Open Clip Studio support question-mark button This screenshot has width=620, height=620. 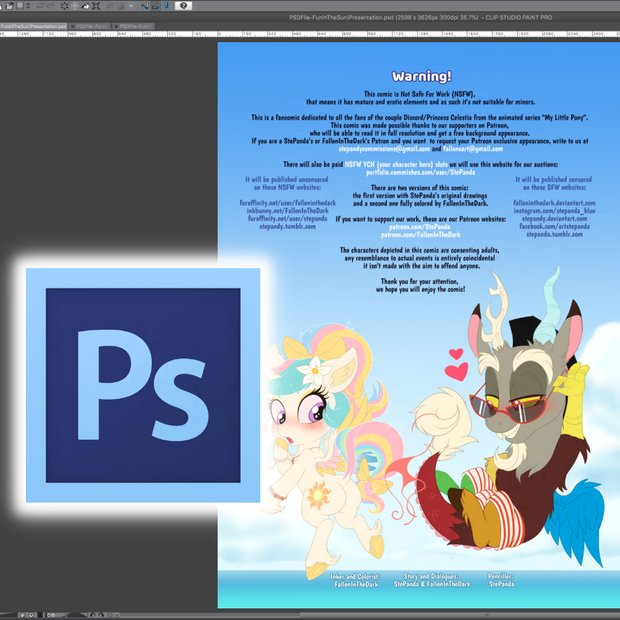(183, 6)
